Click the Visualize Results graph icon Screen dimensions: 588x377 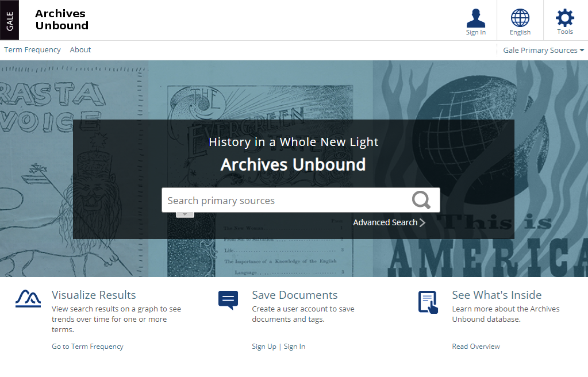pyautogui.click(x=28, y=299)
